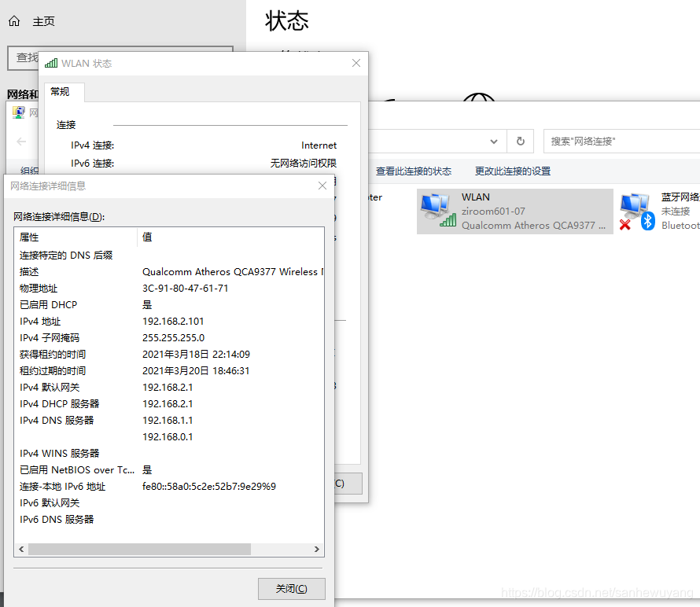The width and height of the screenshot is (700, 607).
Task: Open address bar dropdown in Network Connections
Action: coord(494,142)
